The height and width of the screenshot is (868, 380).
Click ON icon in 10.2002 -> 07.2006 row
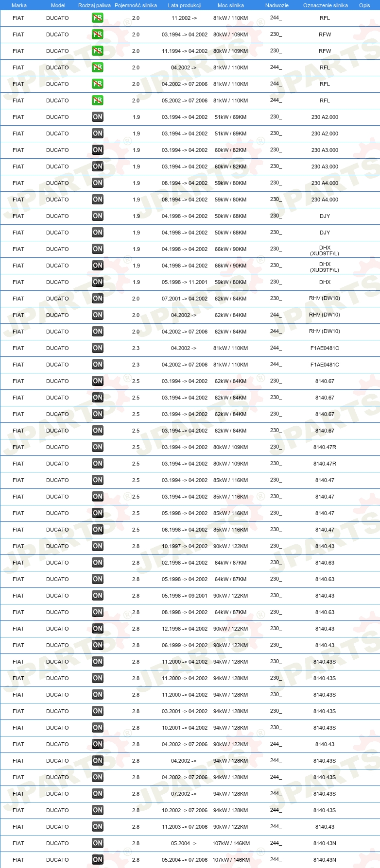[98, 810]
